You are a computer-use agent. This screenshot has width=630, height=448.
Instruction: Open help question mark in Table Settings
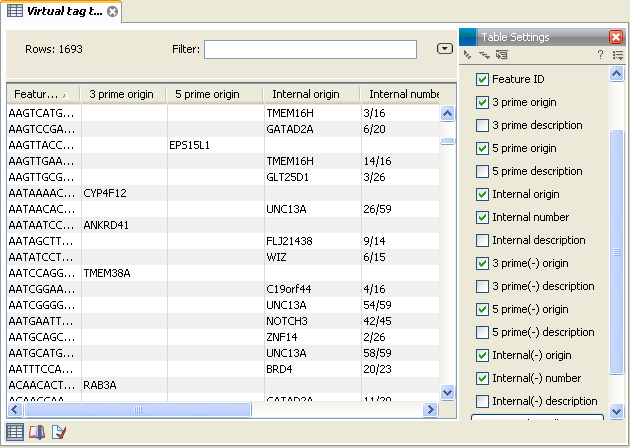click(x=600, y=55)
